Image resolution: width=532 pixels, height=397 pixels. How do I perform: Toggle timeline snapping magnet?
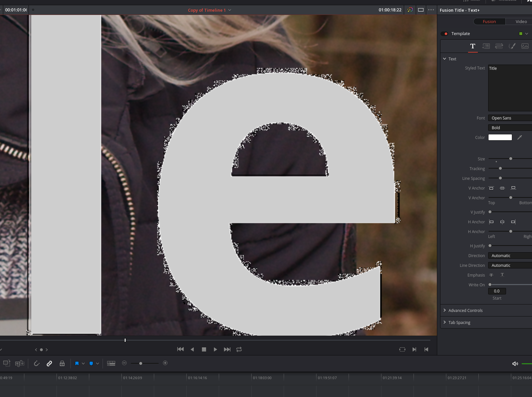(x=37, y=364)
